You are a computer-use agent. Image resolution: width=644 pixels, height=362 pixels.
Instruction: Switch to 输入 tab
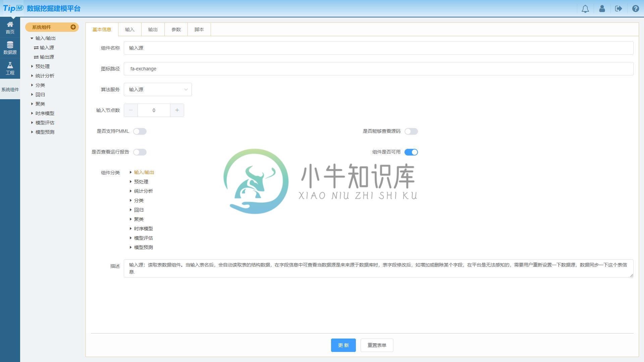pos(130,29)
